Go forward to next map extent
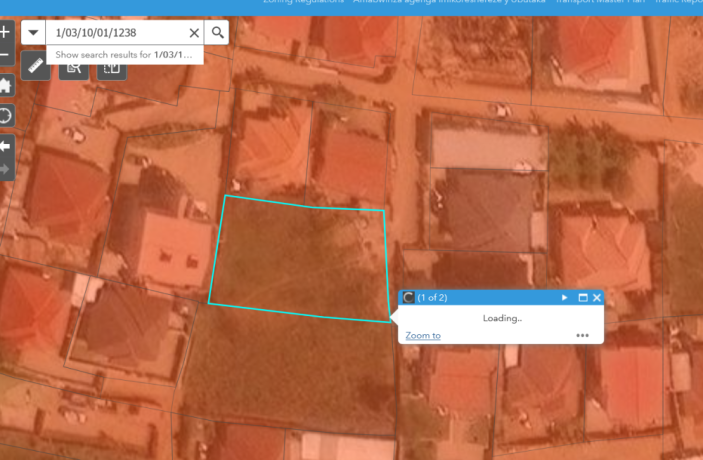 click(x=5, y=169)
